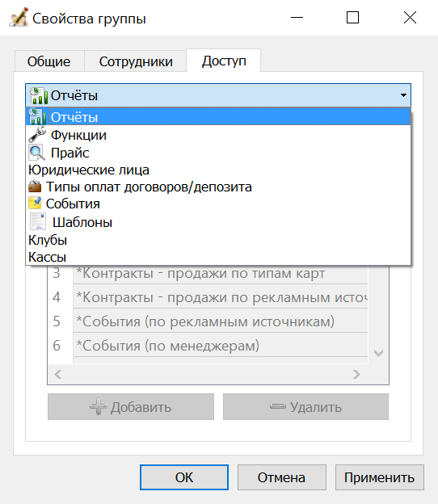This screenshot has width=438, height=504.
Task: Click the document icon next to Шаблоны
Action: pyautogui.click(x=38, y=221)
